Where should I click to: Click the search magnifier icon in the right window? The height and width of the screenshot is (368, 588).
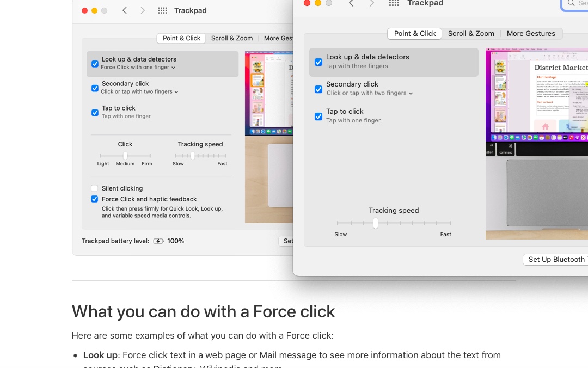571,3
